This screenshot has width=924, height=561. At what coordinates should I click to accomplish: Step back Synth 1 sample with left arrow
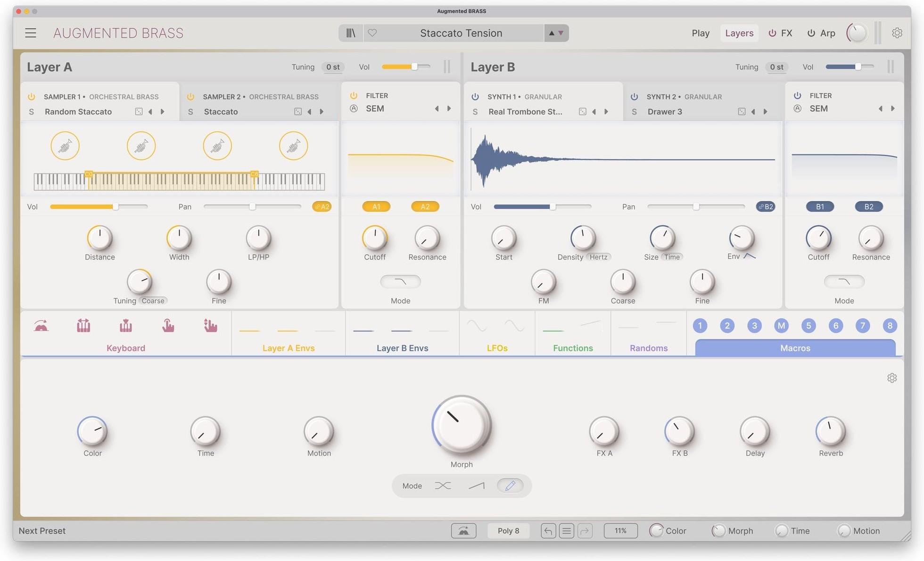[594, 111]
